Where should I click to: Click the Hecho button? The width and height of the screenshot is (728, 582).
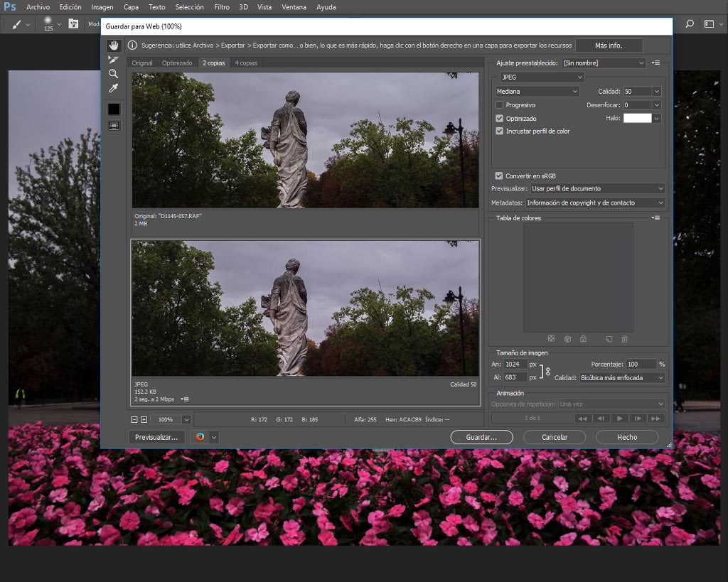[627, 437]
